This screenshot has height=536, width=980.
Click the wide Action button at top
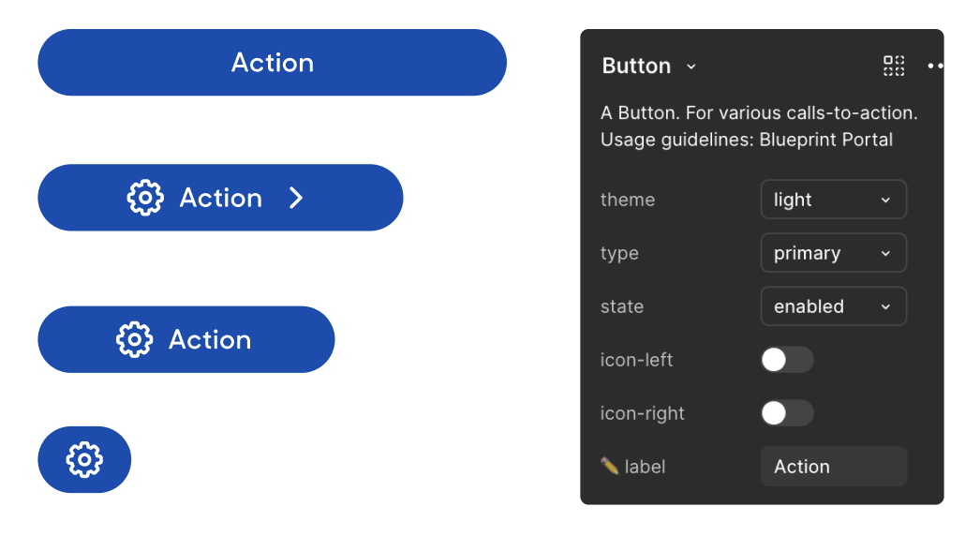[272, 63]
